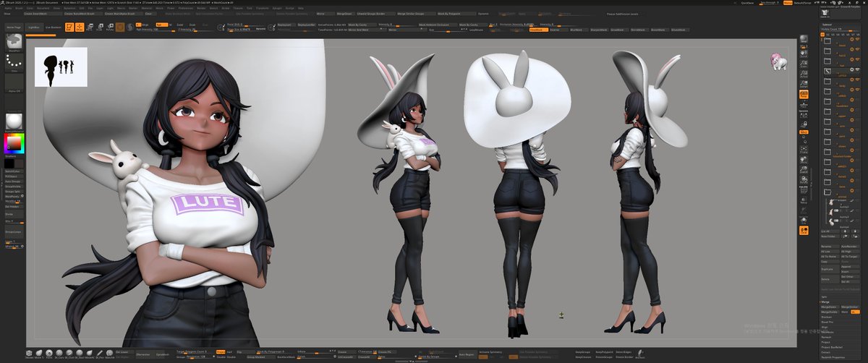Image resolution: width=868 pixels, height=363 pixels.
Task: Open the material sphere selector
Action: pyautogui.click(x=14, y=121)
